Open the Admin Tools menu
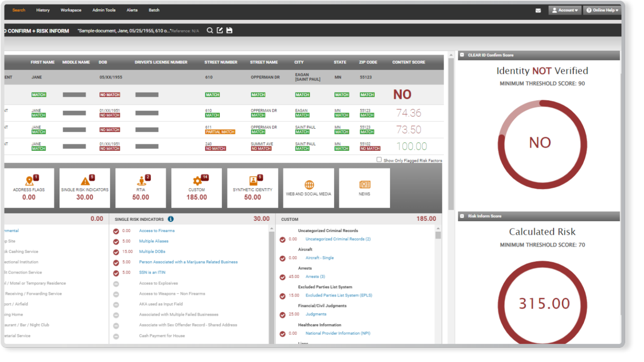The width and height of the screenshot is (644, 362). [104, 10]
